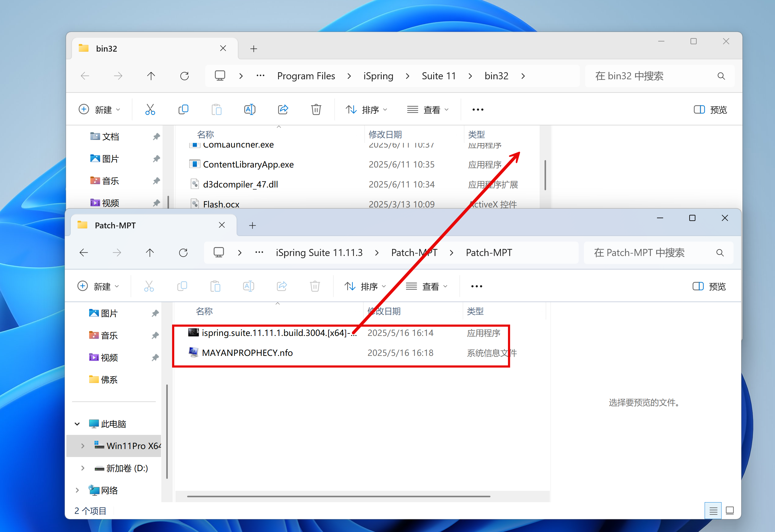Add a new tab in bin32 window
Image resolution: width=775 pixels, height=532 pixels.
(254, 49)
